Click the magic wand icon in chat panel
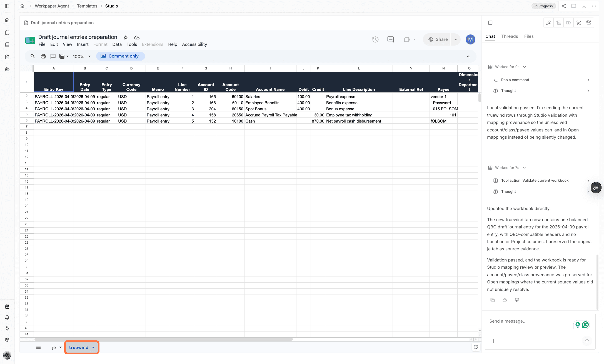Screen dimensions: 604x364 tap(548, 23)
